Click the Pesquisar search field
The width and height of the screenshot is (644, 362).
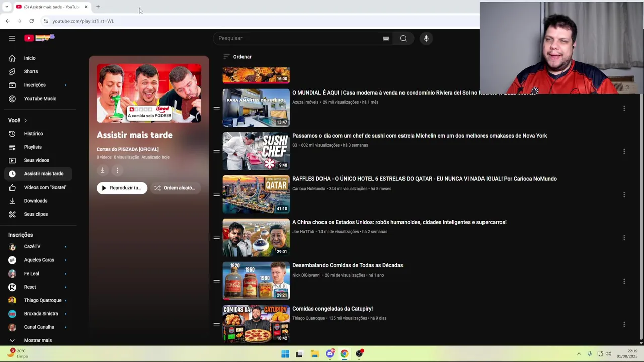pos(302,38)
